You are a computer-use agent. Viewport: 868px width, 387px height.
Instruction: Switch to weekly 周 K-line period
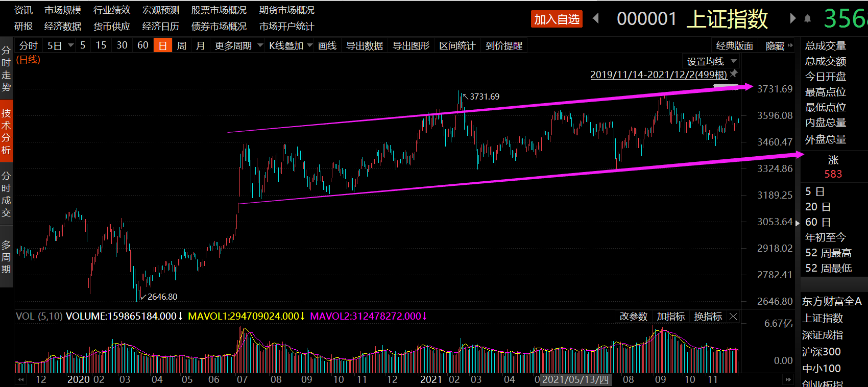(x=181, y=46)
